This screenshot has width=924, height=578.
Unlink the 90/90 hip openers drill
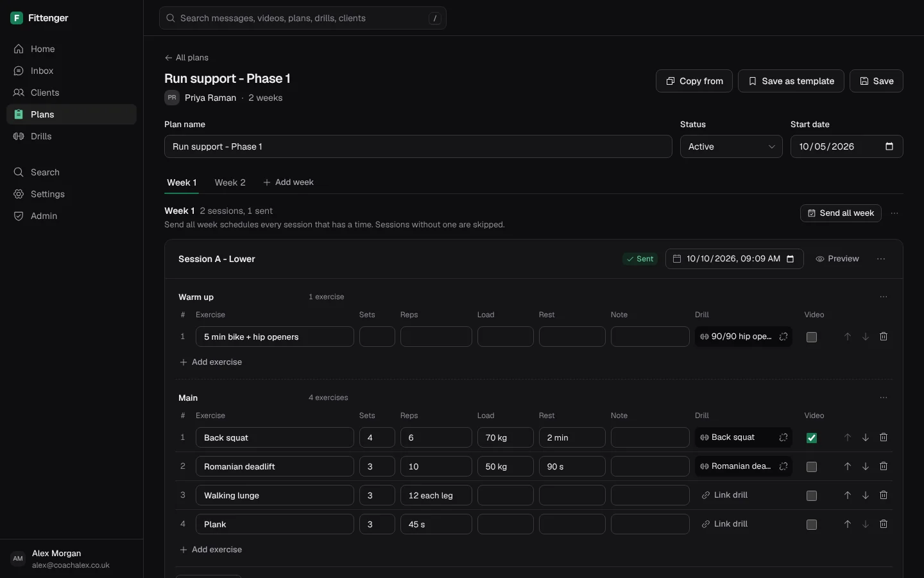tap(783, 337)
